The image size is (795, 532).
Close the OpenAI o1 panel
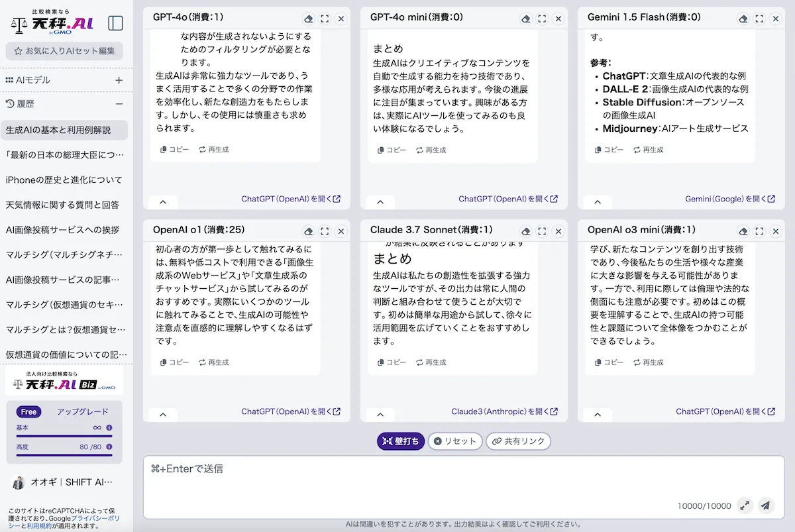coord(341,231)
